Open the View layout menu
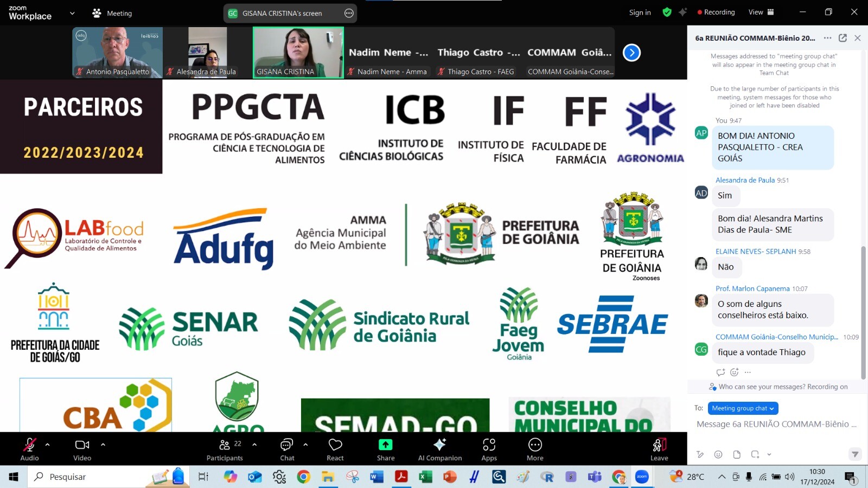The image size is (868, 488). 761,12
